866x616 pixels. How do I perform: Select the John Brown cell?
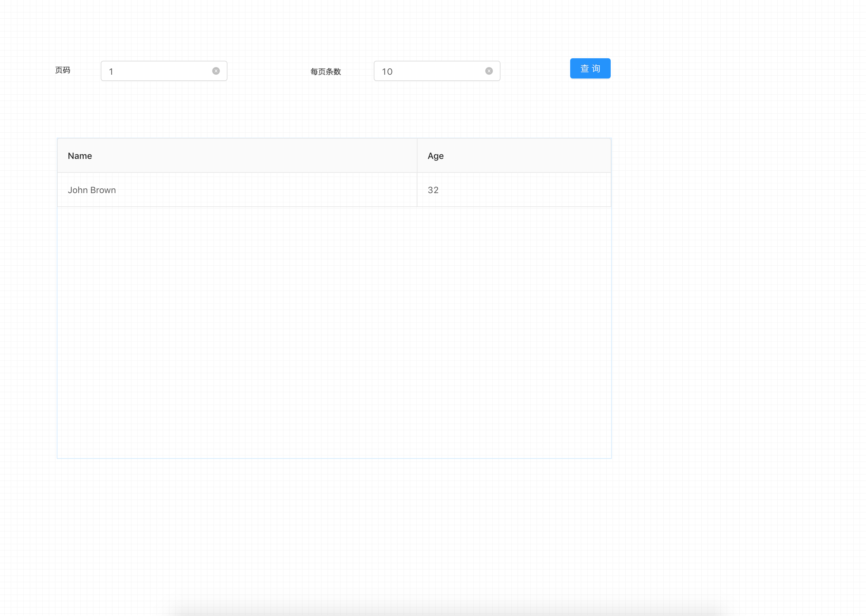237,190
